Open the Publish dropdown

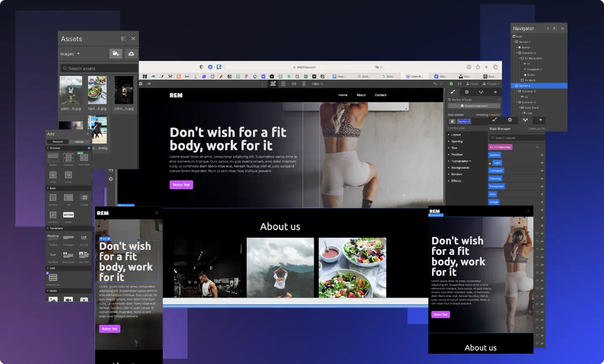click(x=491, y=84)
